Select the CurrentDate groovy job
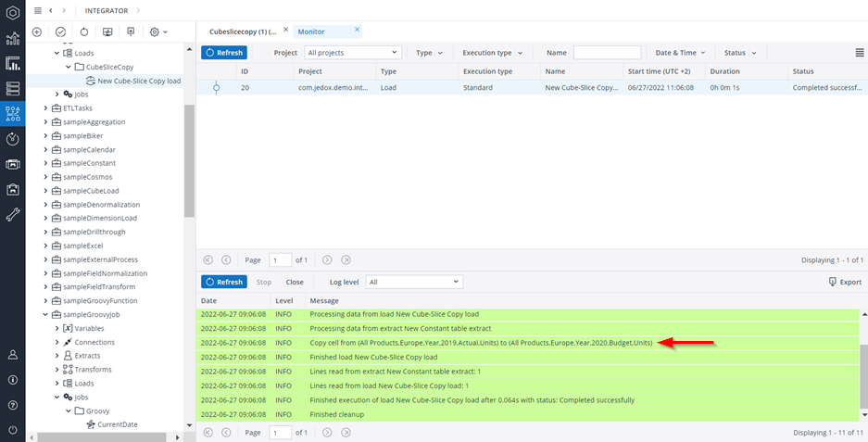Viewport: 868px width, 442px height. pyautogui.click(x=118, y=424)
